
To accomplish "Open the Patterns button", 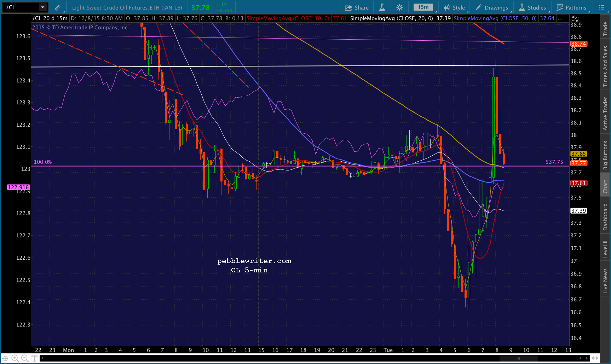I will 571,7.
